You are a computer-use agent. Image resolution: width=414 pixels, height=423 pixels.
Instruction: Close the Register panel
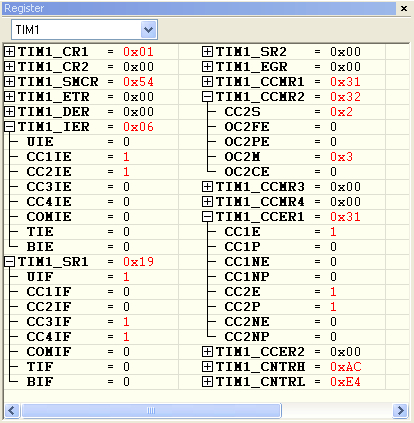pyautogui.click(x=404, y=8)
